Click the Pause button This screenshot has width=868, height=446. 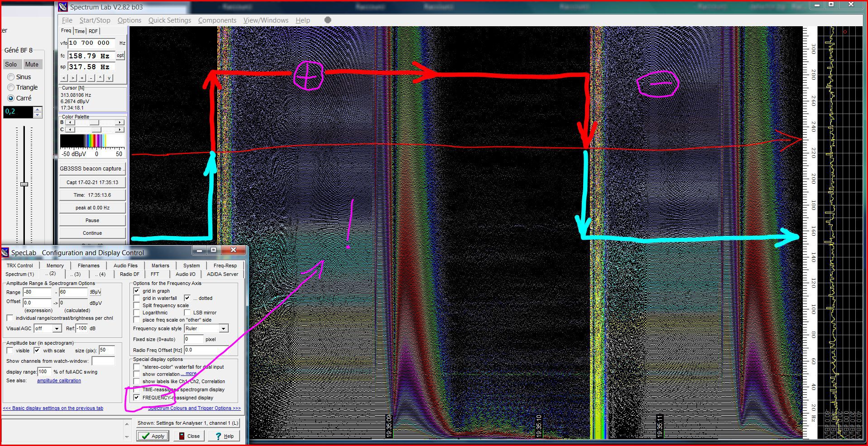[92, 220]
